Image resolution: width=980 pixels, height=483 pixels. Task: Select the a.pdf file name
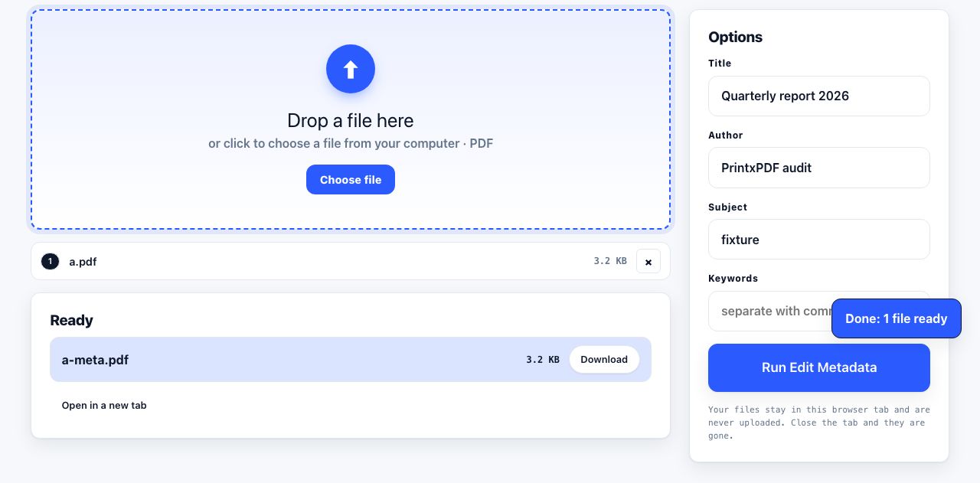83,262
